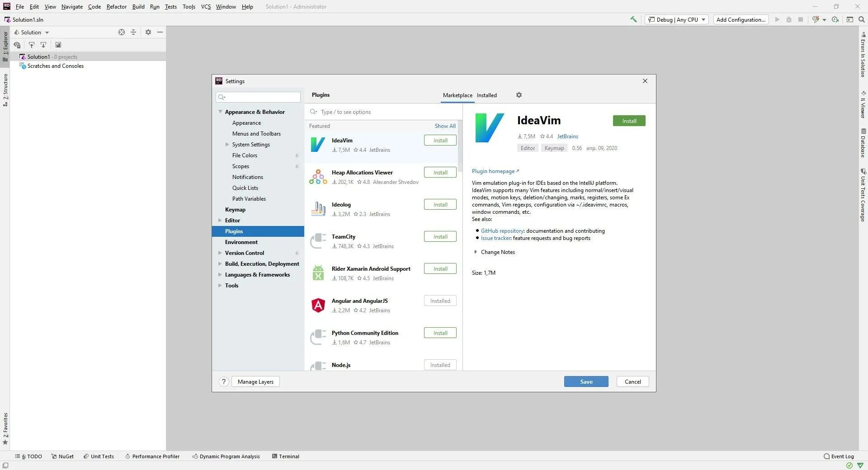Click the preview icon in explorer toolbar
Screen dimensions: 868x470
click(x=58, y=45)
